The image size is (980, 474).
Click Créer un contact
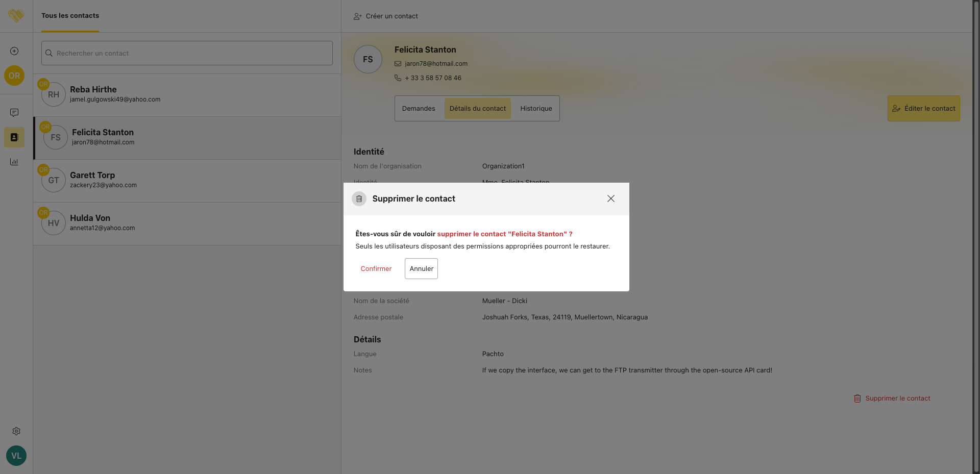coord(386,16)
